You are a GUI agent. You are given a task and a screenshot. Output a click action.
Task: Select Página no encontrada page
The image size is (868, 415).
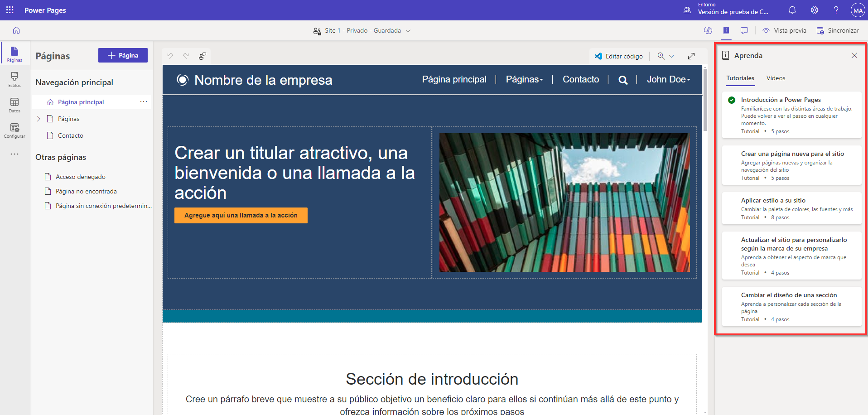[x=86, y=191]
